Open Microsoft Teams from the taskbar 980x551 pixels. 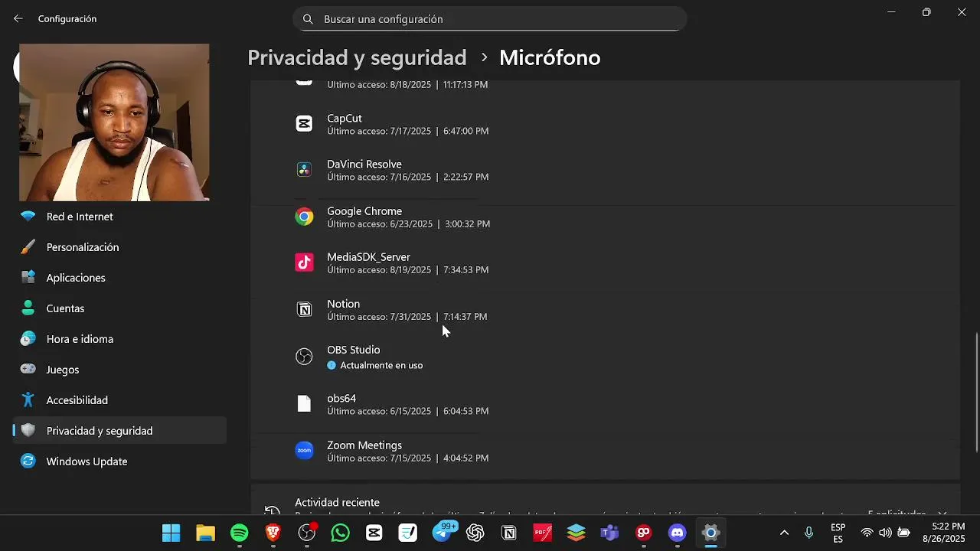point(609,533)
